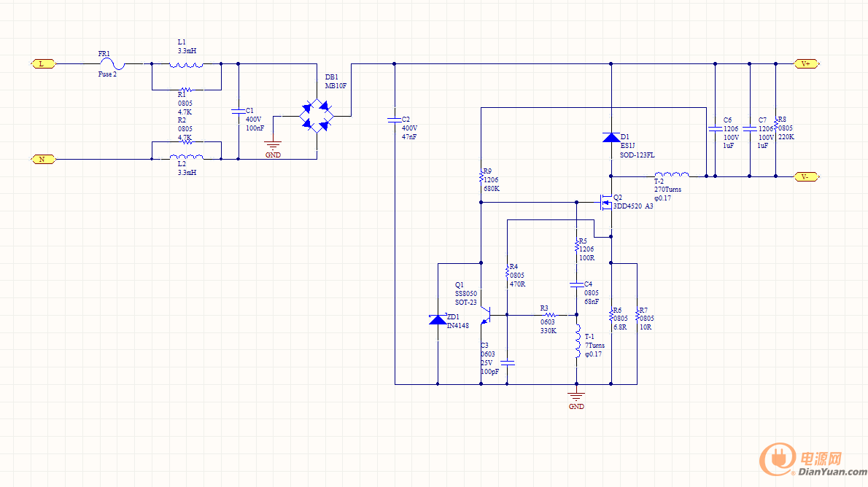The image size is (868, 487).
Task: Click the 270Turns label of T-2
Action: point(667,190)
